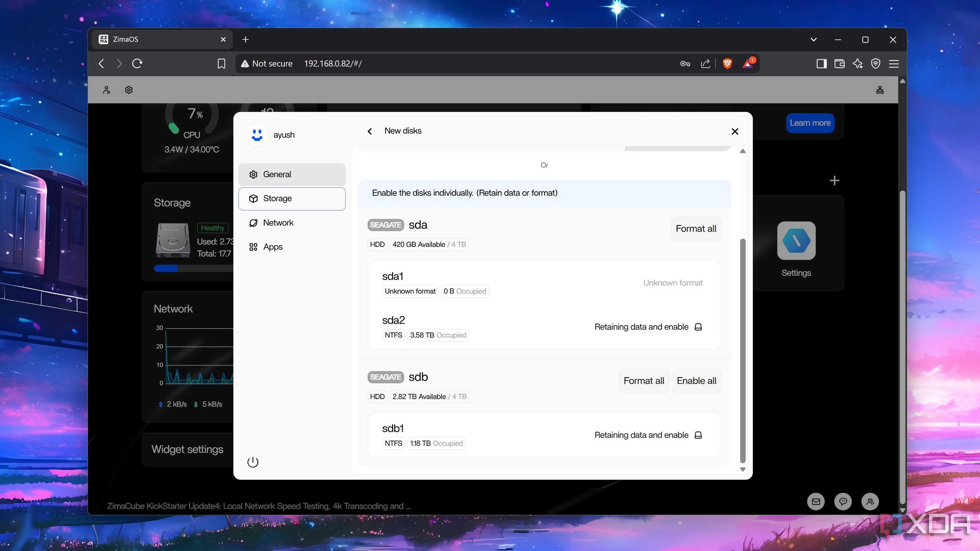
Task: Click the share page icon in address bar
Action: (x=705, y=64)
